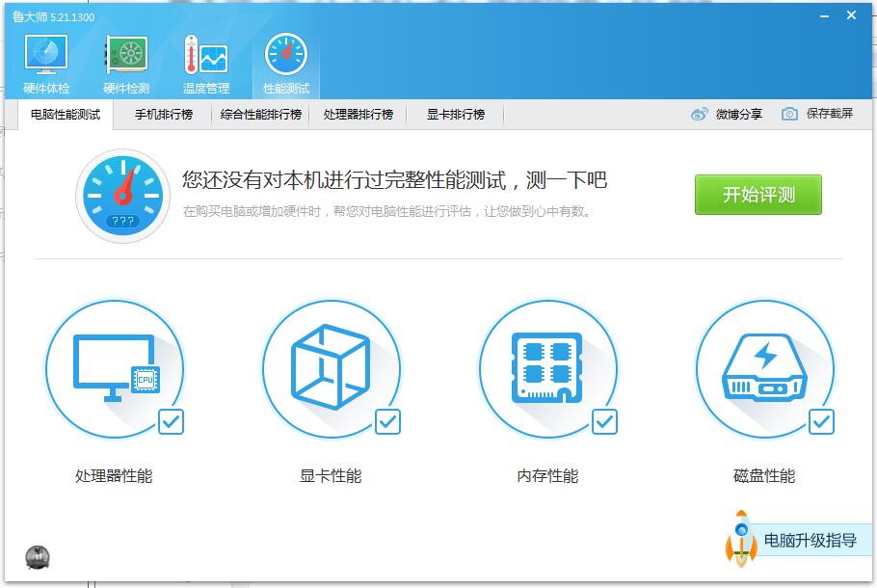The height and width of the screenshot is (588, 877).
Task: Uncheck the 磁盘性能 checkbox
Action: [x=821, y=422]
